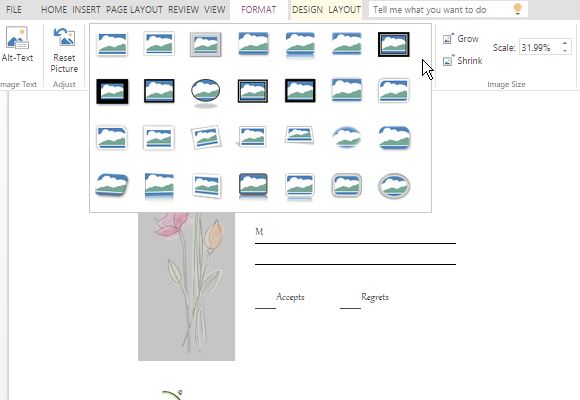Apply the snipped diagonal corner white style
The height and width of the screenshot is (400, 580).
[112, 138]
